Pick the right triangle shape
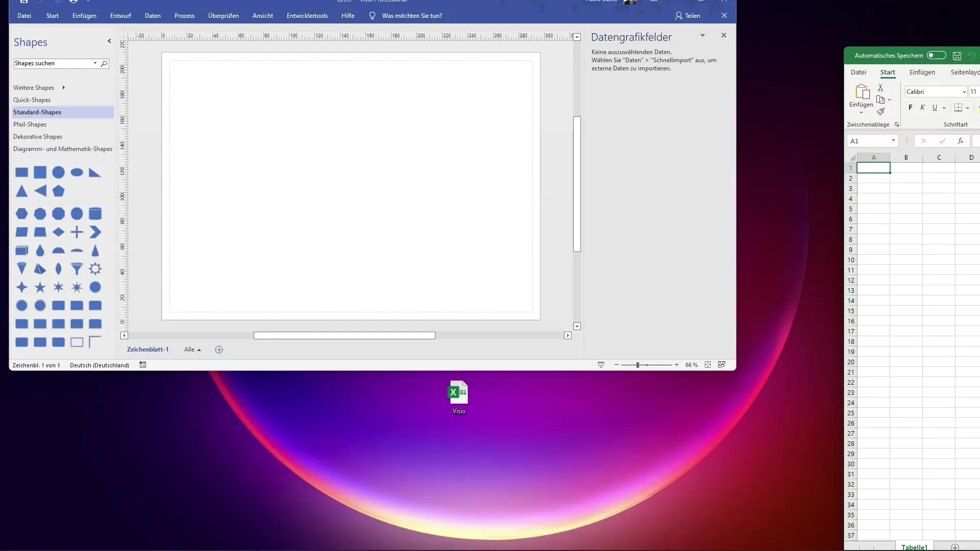The height and width of the screenshot is (551, 980). click(95, 172)
